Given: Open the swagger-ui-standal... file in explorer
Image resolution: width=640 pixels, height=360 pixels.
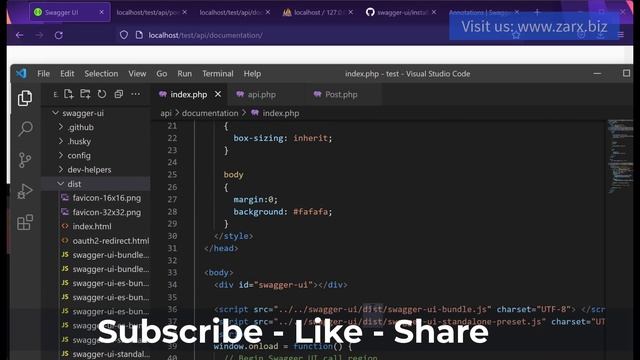Looking at the screenshot, I should click(x=111, y=354).
